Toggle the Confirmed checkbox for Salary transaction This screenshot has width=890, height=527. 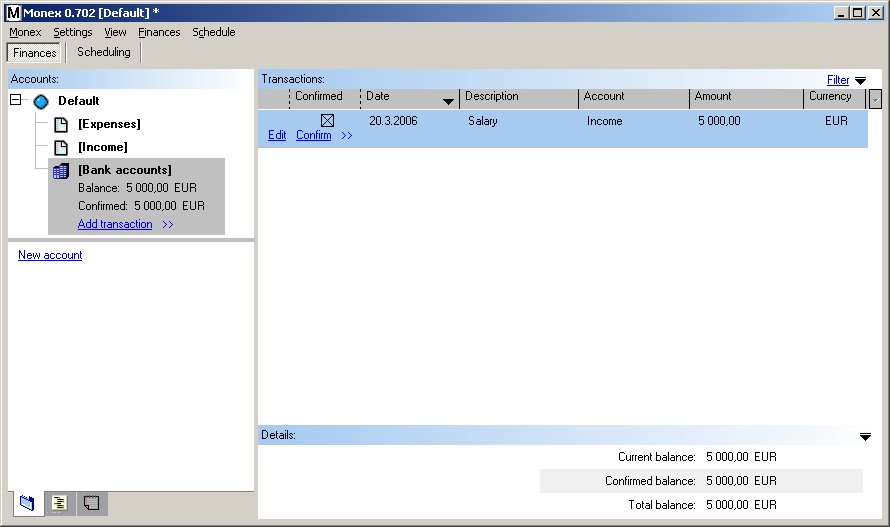click(327, 121)
